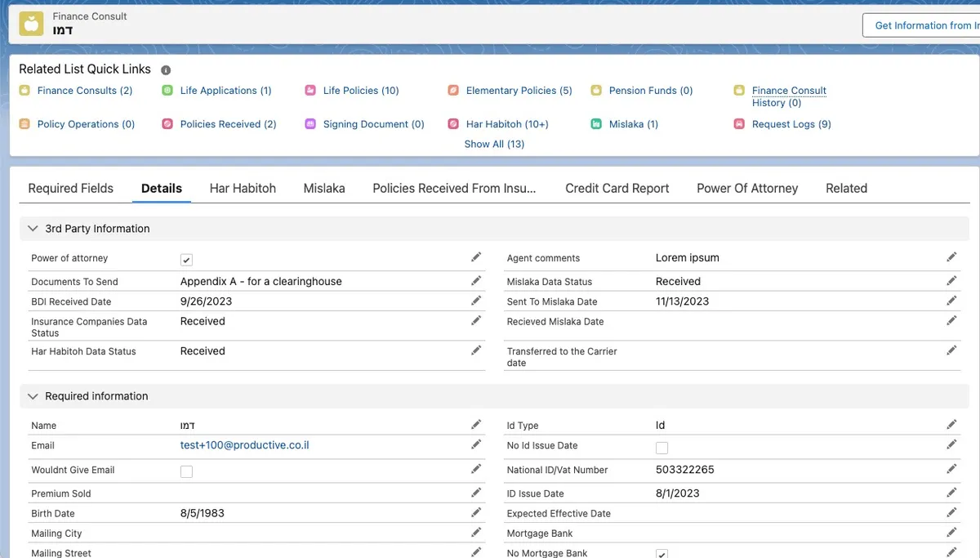
Task: Click pencil next to Sent To Mislaka Date
Action: [951, 301]
